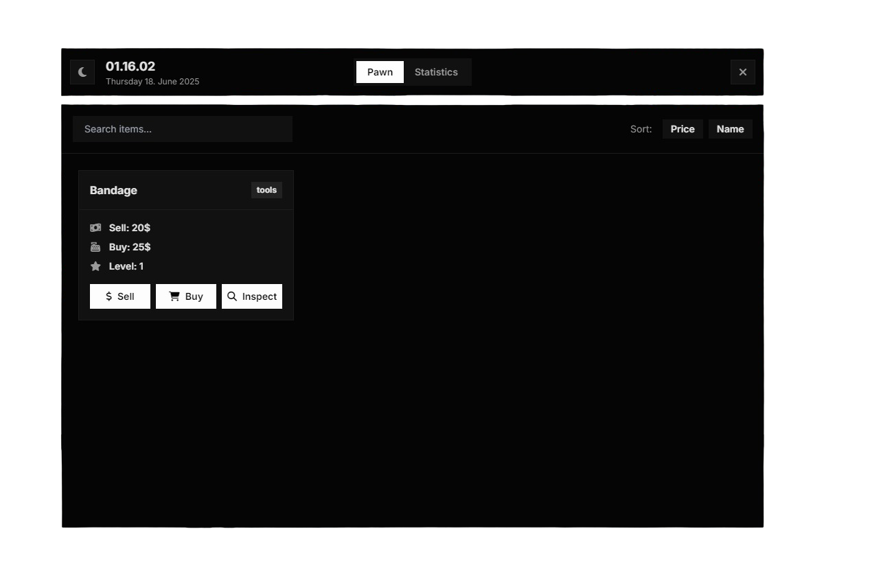Close the pawn shop window
This screenshot has height=588, width=870.
742,71
